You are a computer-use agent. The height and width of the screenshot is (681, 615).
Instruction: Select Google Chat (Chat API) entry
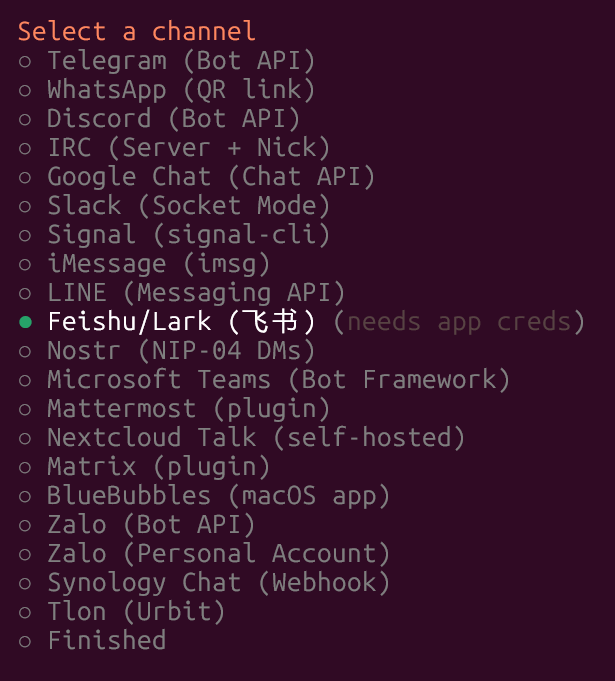tap(210, 177)
